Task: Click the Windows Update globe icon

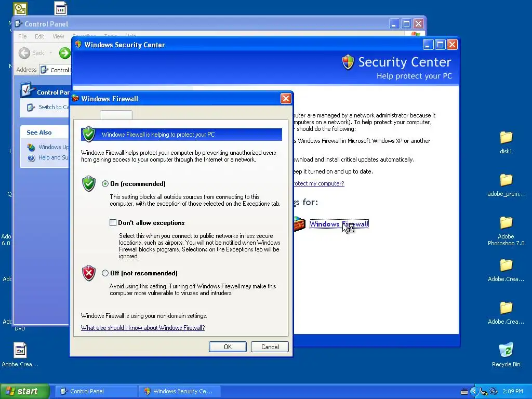Action: click(31, 147)
